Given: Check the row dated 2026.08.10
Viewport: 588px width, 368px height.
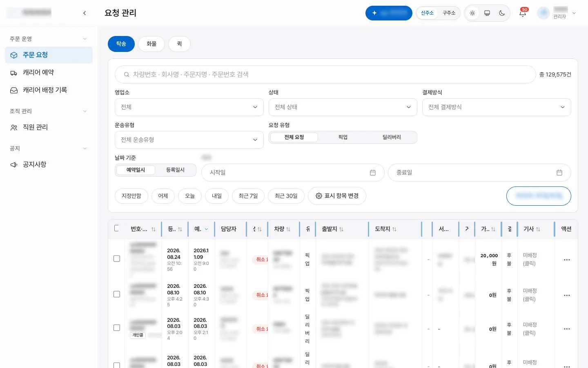Looking at the screenshot, I should click(117, 294).
